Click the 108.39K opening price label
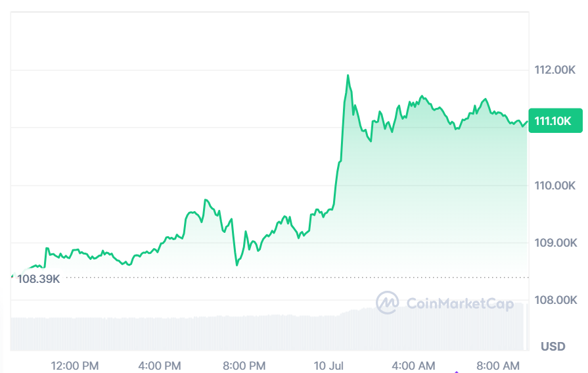The height and width of the screenshot is (373, 588). tap(39, 279)
